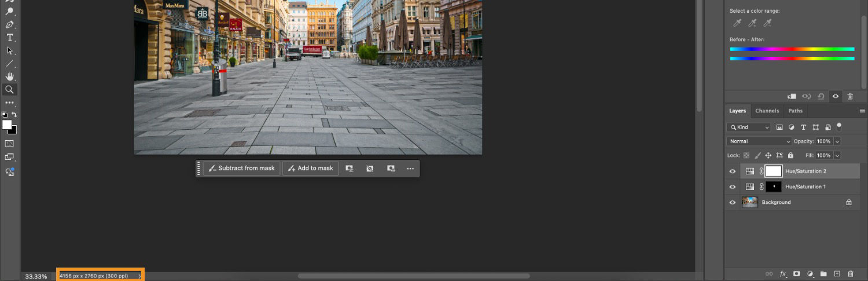Turn layer filtering on or off
The image size is (868, 281).
tap(839, 126)
